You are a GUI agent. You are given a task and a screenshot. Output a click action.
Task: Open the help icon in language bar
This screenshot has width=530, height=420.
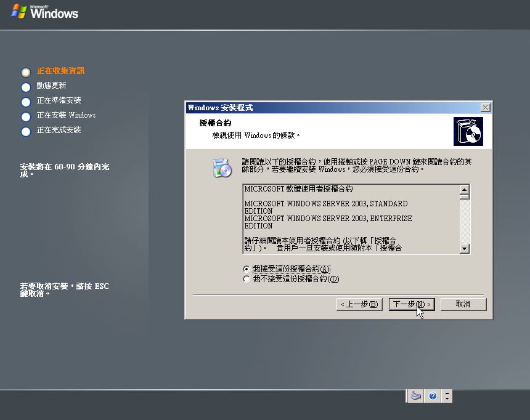pos(433,395)
